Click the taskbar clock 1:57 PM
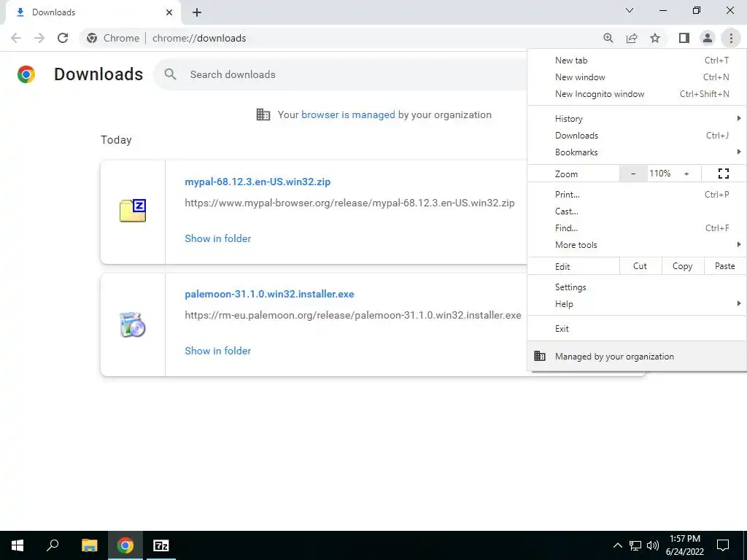Screen dimensions: 747x560 click(x=685, y=545)
